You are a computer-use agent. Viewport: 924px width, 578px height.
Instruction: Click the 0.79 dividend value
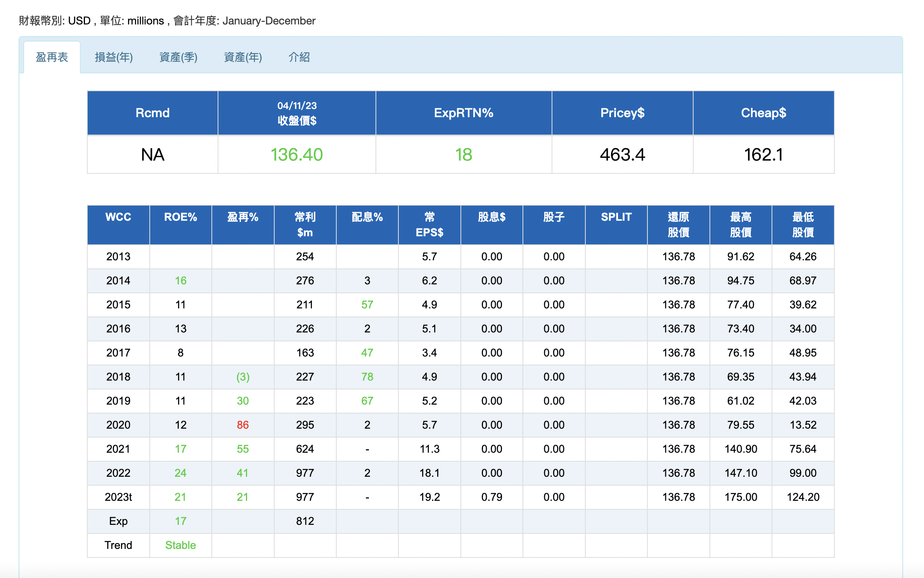491,497
